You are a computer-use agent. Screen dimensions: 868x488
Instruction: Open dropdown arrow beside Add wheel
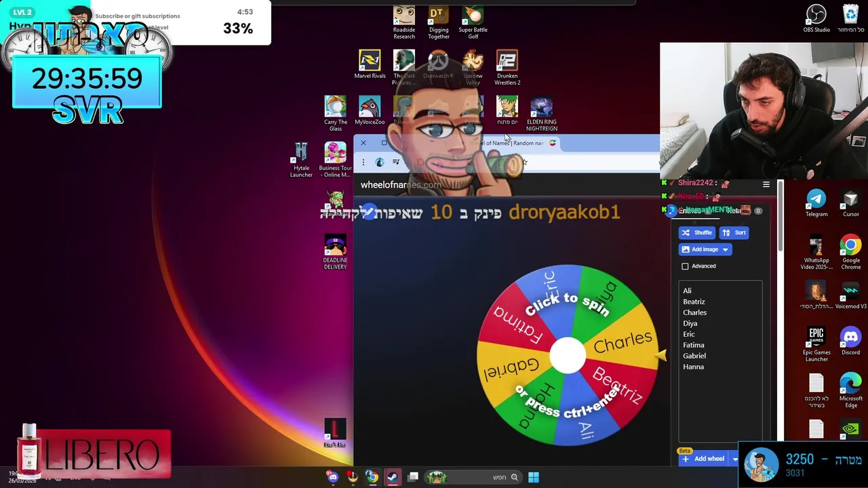pos(734,459)
